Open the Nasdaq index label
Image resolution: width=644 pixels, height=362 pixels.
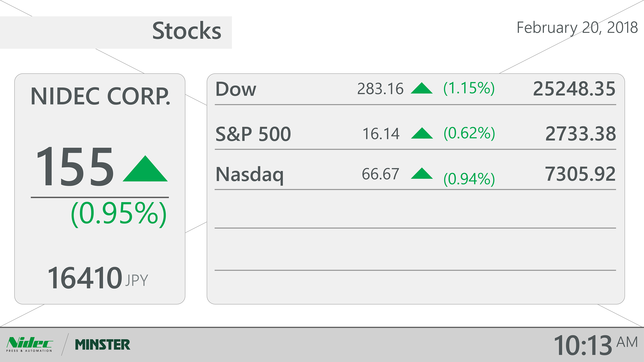pyautogui.click(x=250, y=174)
